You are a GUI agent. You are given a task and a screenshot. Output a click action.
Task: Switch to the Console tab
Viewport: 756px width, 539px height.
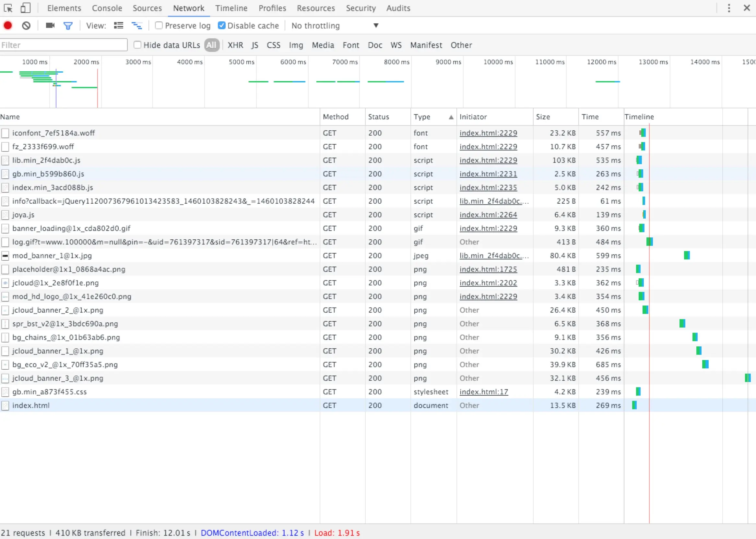coord(107,8)
